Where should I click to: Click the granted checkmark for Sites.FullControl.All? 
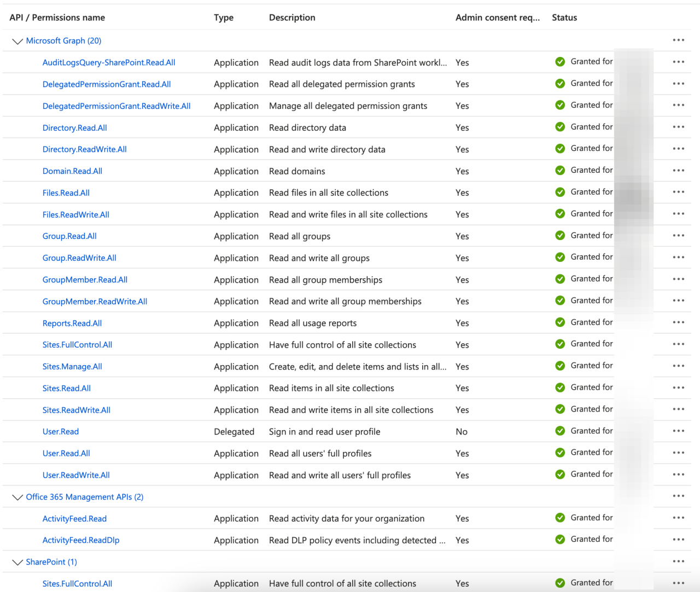(x=560, y=343)
